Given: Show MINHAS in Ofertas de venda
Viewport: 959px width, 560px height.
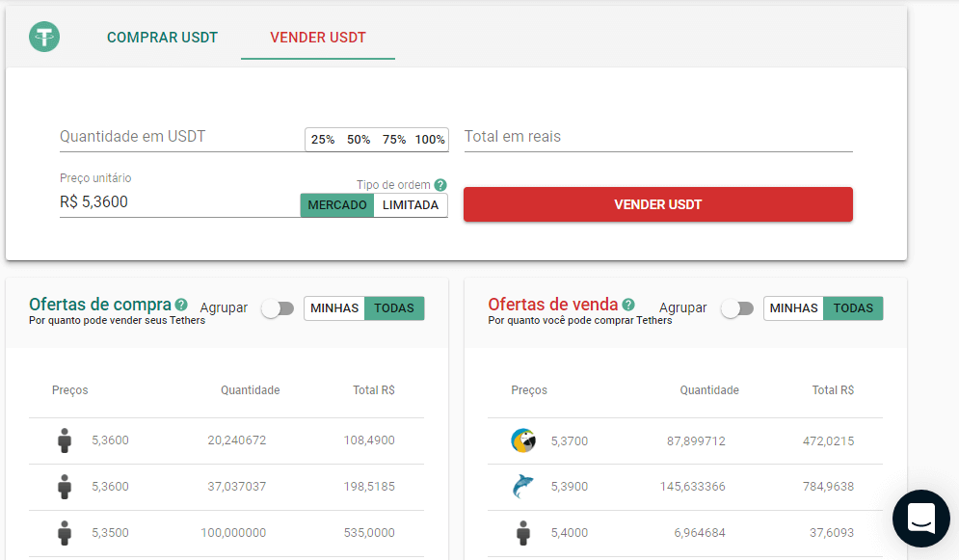Looking at the screenshot, I should pos(794,308).
